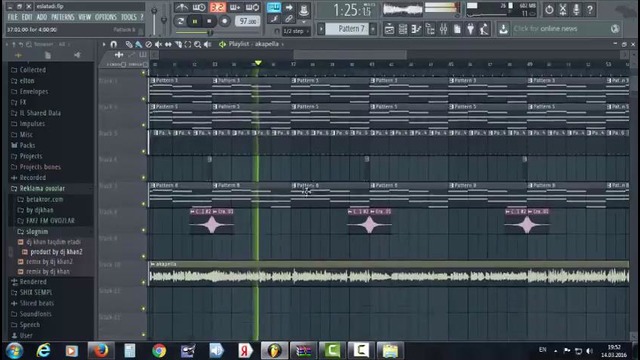Expand the FX browser folder
The width and height of the screenshot is (640, 360).
coord(18,102)
